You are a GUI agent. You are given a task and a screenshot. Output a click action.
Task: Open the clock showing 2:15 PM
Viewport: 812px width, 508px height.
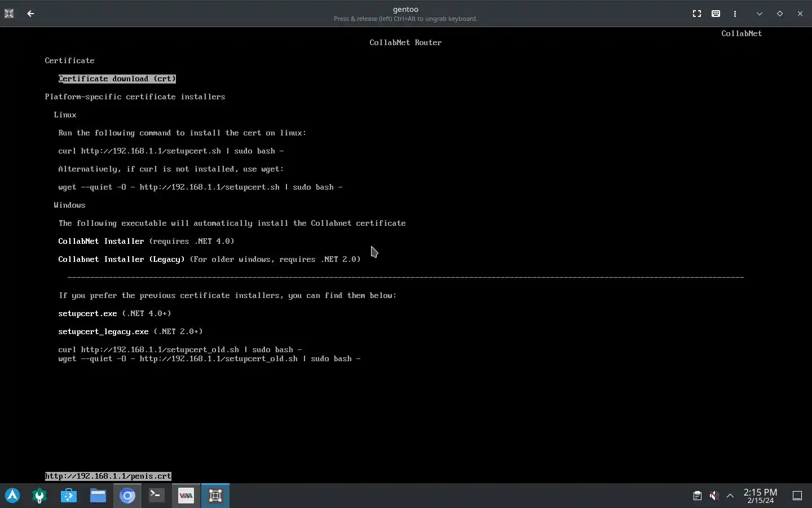tap(760, 496)
